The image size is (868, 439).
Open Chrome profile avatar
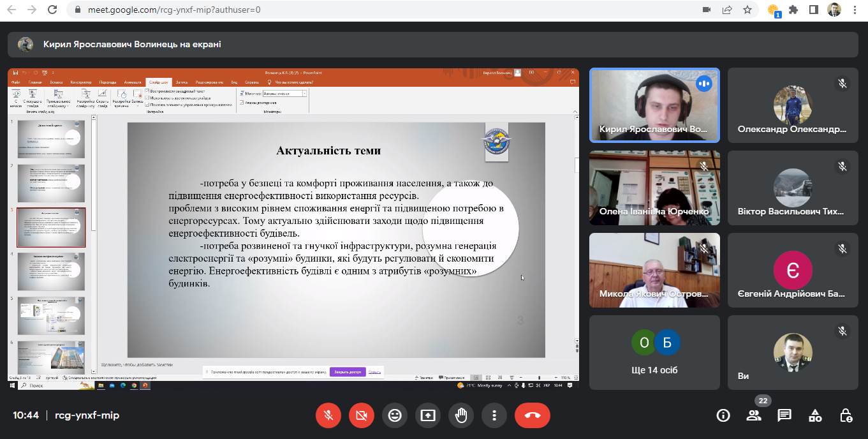click(x=834, y=10)
